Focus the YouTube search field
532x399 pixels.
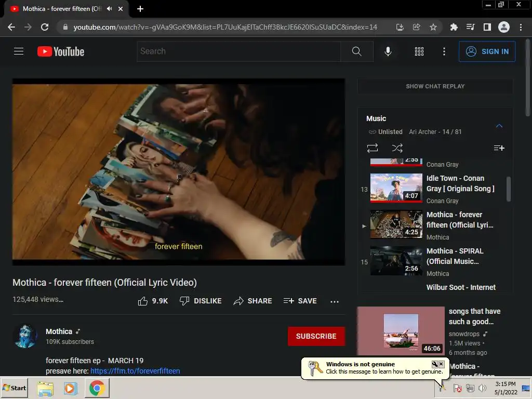tap(238, 51)
